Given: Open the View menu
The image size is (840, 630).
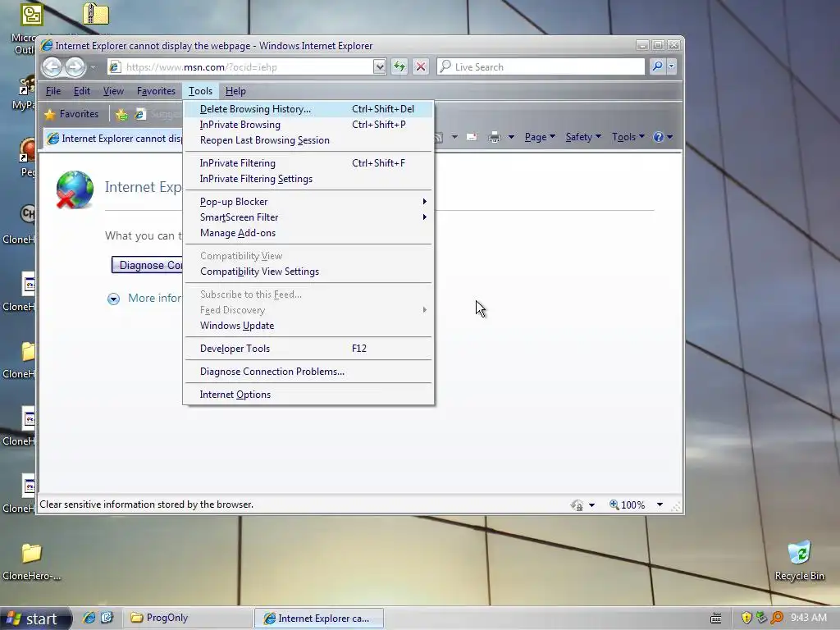Looking at the screenshot, I should point(113,91).
